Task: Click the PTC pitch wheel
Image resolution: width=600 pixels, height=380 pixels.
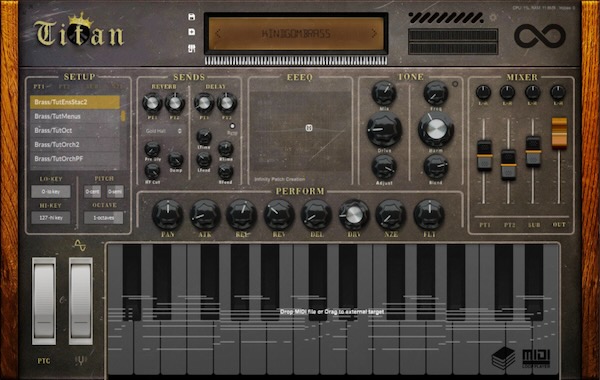Action: (x=44, y=301)
